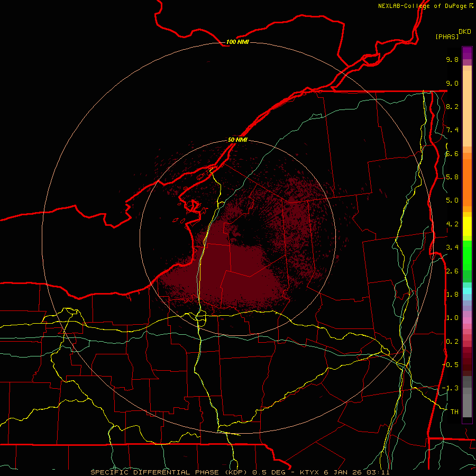Select the 9.8 legend value
Screen dimensions: 476x476
[x=452, y=59]
